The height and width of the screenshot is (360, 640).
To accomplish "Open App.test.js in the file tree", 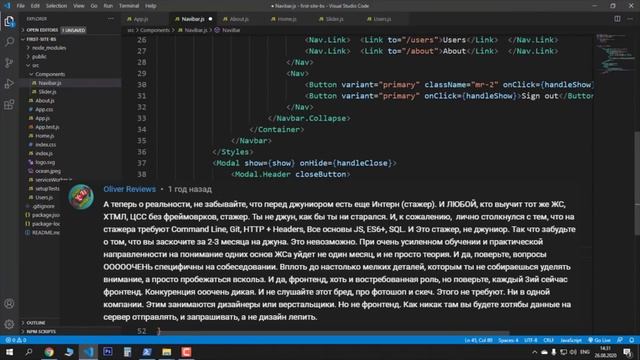I will [x=47, y=127].
